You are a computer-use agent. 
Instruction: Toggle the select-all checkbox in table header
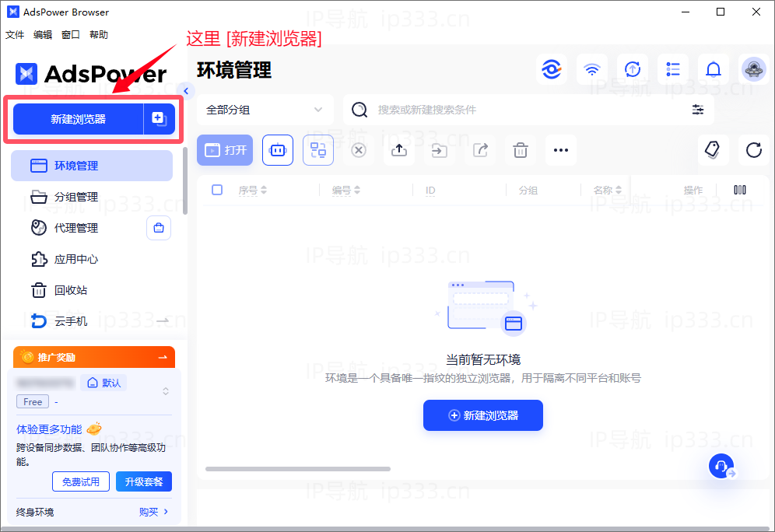(x=217, y=190)
